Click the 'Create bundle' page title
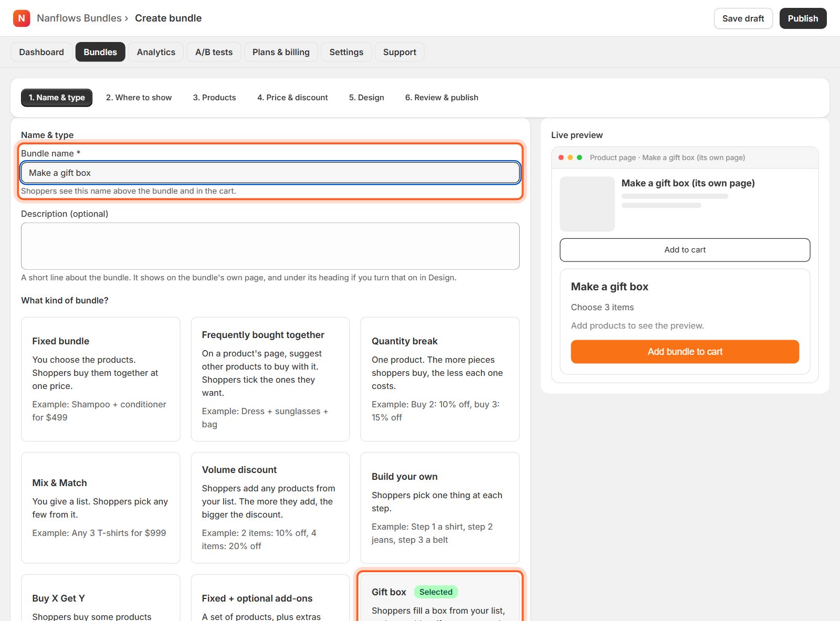This screenshot has width=840, height=621. 169,18
